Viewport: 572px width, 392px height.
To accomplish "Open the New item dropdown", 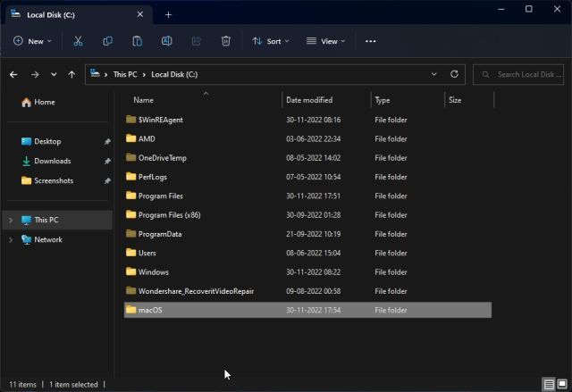I will (x=32, y=41).
